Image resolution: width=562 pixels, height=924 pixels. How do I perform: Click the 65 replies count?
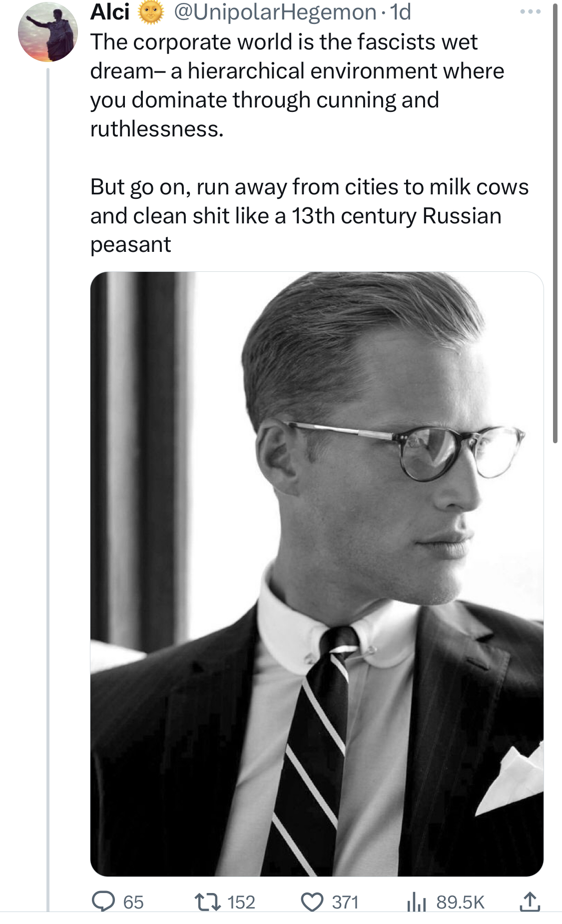pyautogui.click(x=133, y=902)
